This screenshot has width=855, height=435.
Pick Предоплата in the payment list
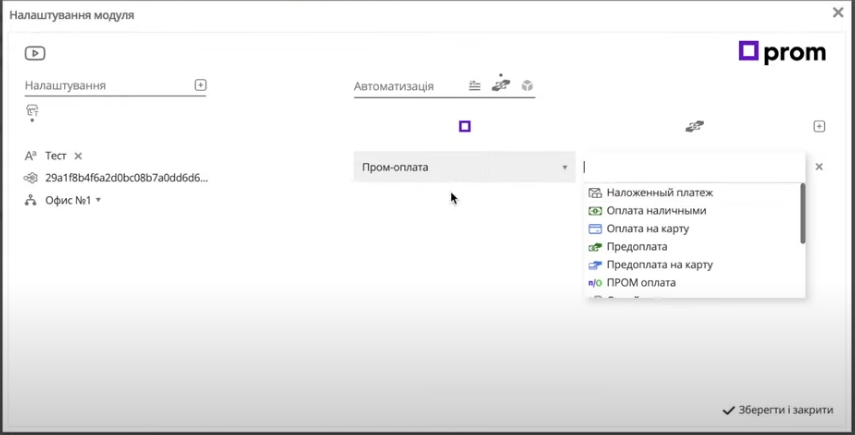(x=636, y=247)
